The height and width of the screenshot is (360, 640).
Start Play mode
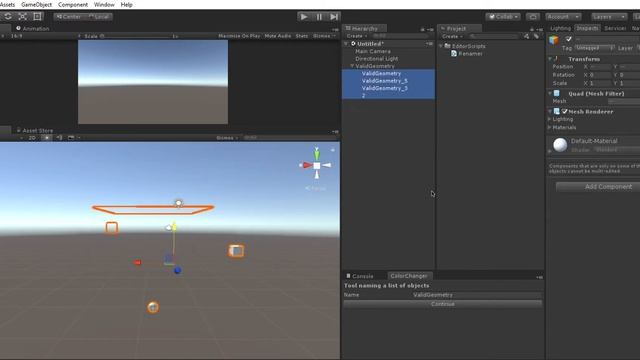[304, 17]
